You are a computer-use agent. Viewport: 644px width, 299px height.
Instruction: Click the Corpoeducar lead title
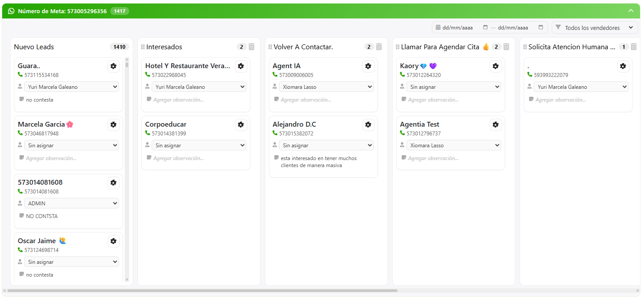tap(166, 124)
